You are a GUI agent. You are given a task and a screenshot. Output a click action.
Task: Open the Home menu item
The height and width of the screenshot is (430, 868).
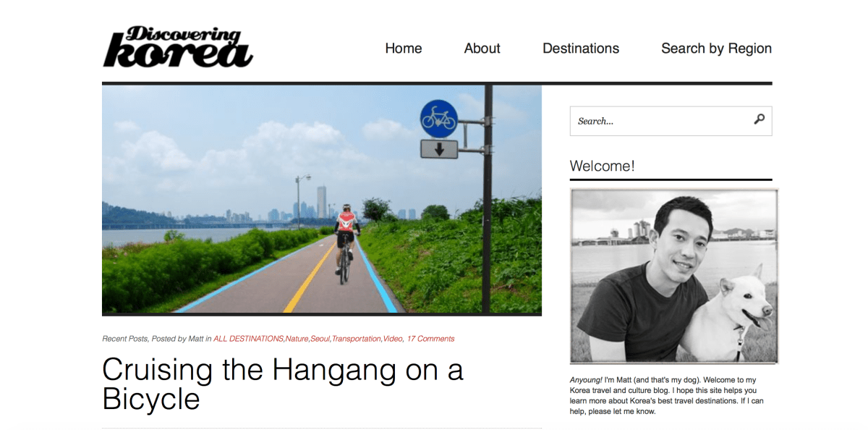click(404, 49)
